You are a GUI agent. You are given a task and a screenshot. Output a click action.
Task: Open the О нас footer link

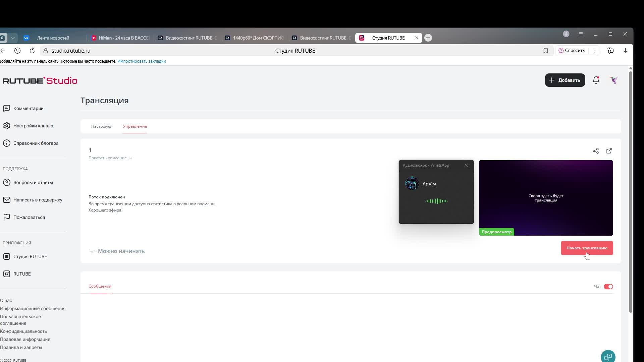point(6,300)
